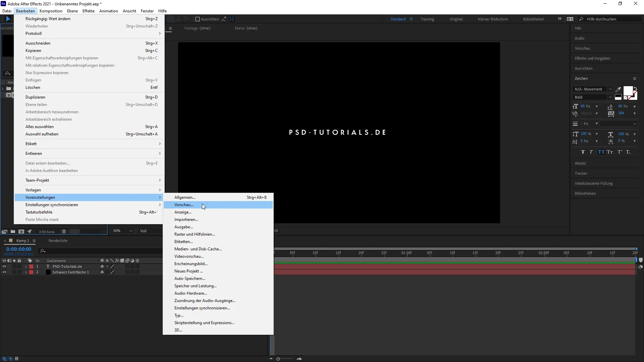Click the workspace panel toggle icon beside search
This screenshot has height=362, width=644.
570,19
